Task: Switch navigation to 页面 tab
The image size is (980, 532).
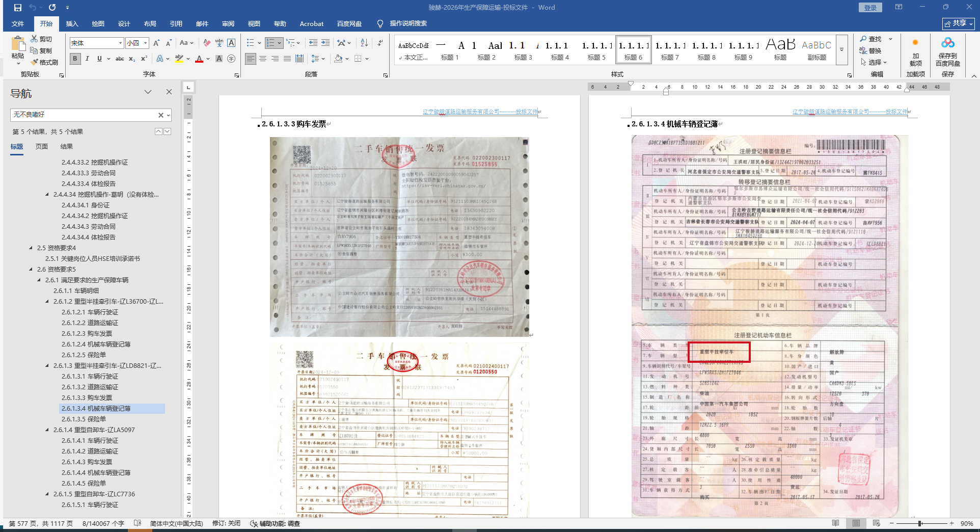Action: point(42,147)
